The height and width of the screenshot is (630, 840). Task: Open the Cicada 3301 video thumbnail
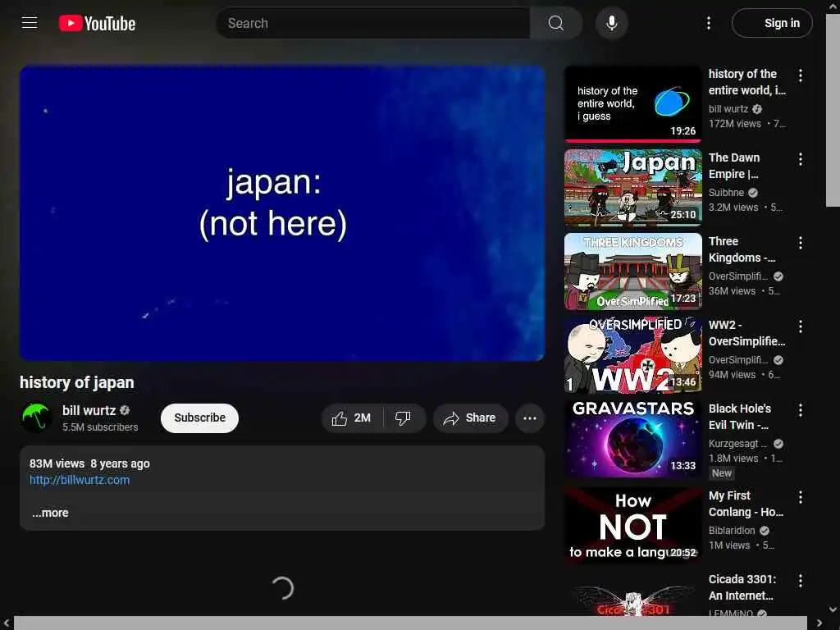pyautogui.click(x=632, y=596)
